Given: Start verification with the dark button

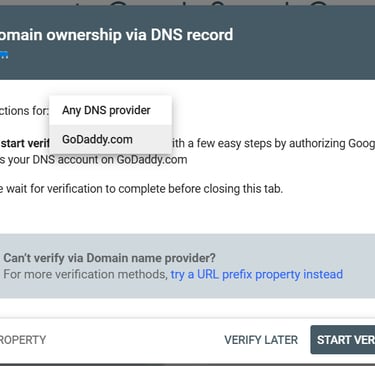Looking at the screenshot, I should 343,340.
